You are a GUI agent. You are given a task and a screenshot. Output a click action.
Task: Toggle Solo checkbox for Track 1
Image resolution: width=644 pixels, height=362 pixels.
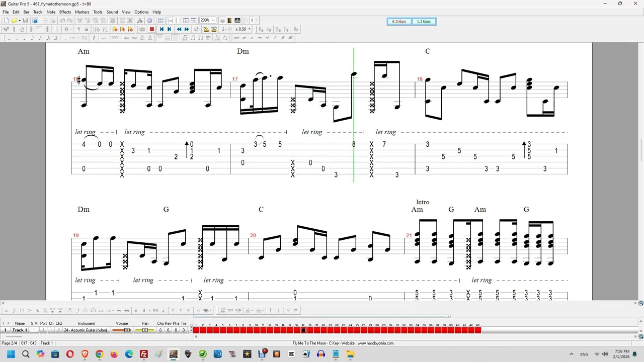coord(33,330)
